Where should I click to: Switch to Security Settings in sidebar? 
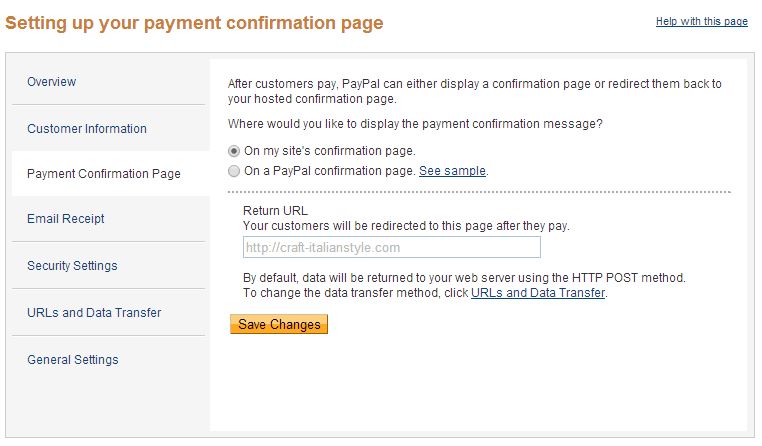pyautogui.click(x=72, y=266)
